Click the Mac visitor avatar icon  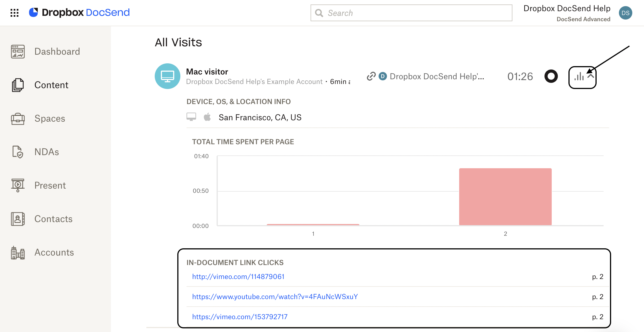tap(168, 76)
